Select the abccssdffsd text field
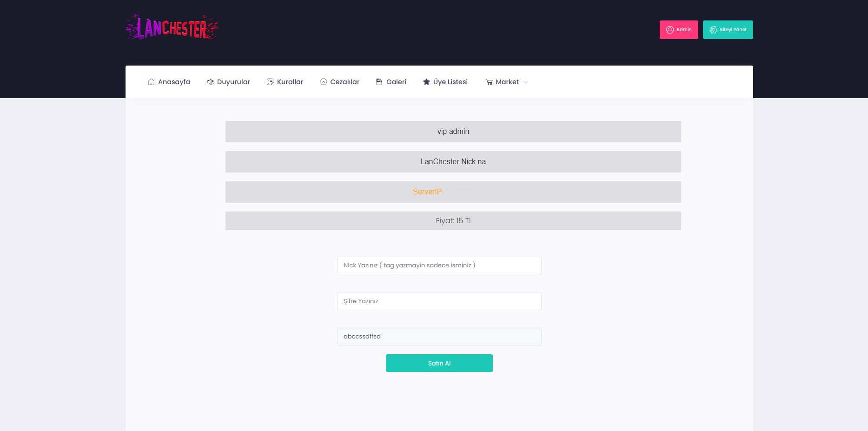Screen dimensions: 868x431 coord(439,337)
